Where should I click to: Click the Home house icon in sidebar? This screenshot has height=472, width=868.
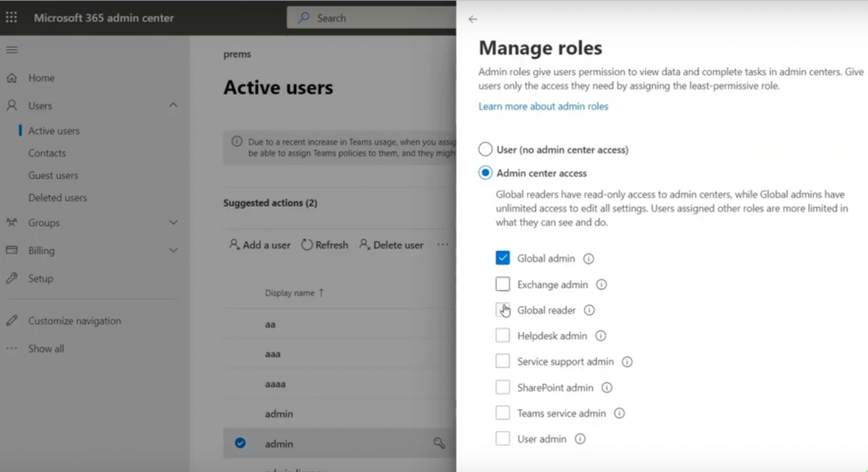point(12,78)
